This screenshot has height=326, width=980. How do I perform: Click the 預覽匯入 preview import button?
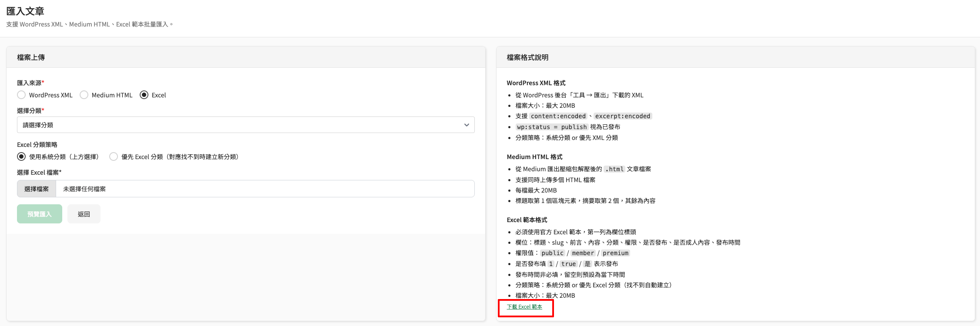point(40,214)
